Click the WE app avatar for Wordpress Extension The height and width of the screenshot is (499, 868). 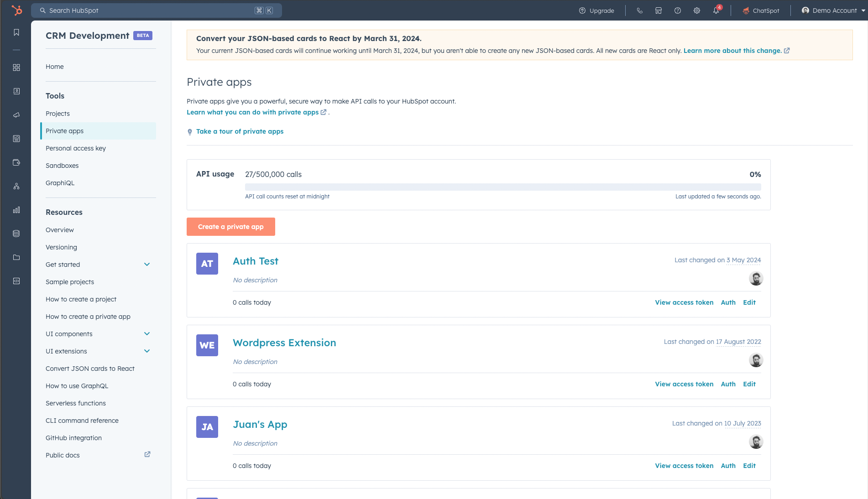207,345
